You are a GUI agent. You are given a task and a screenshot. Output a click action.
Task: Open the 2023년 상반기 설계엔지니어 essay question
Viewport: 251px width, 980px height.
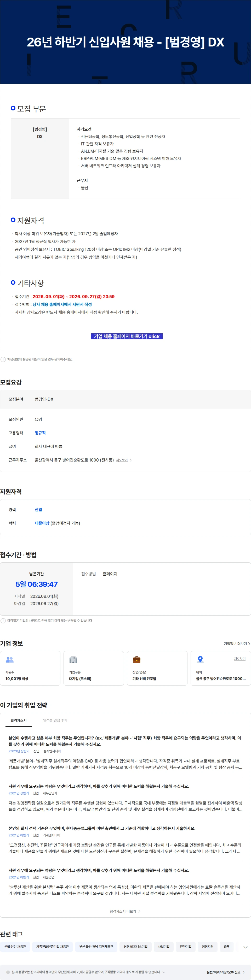click(125, 741)
